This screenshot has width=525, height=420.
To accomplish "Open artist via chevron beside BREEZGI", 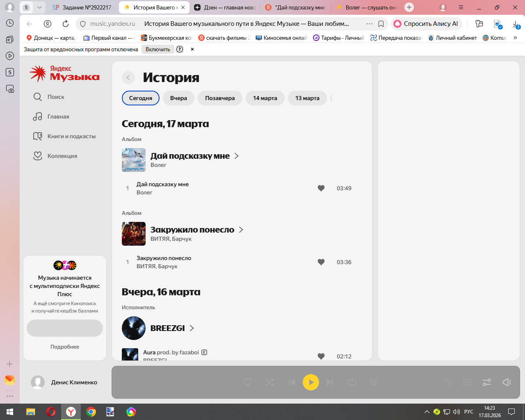I will pos(192,328).
